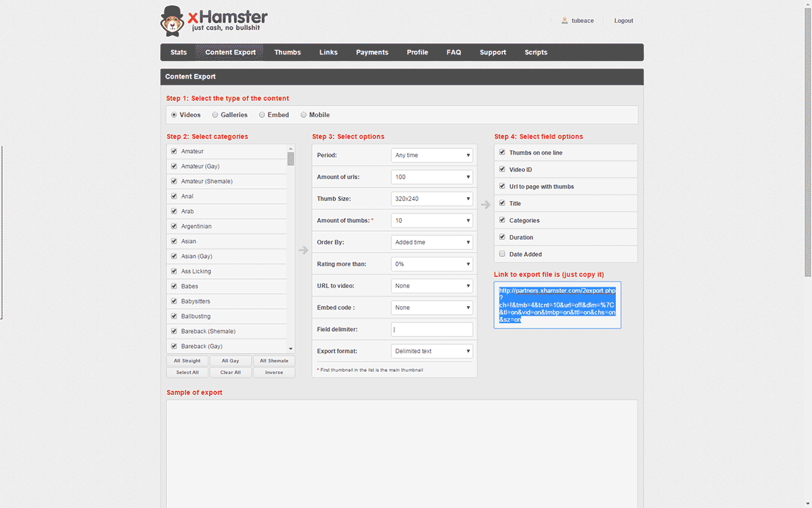Image resolution: width=812 pixels, height=508 pixels.
Task: Click the category list scroll down arrow
Action: 290,350
